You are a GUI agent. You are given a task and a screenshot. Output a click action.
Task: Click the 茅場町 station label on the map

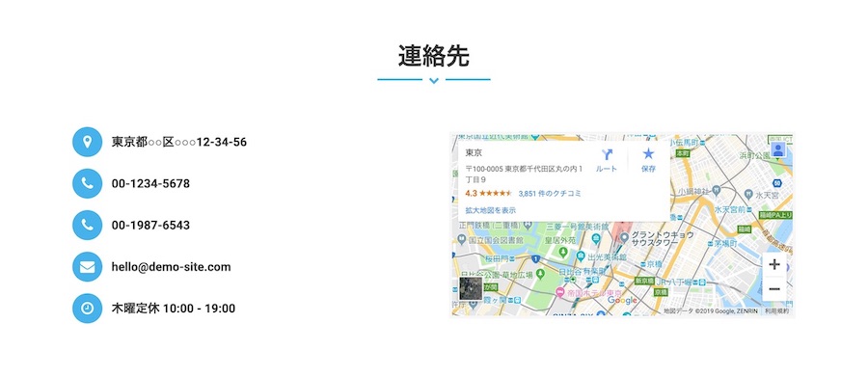coord(724,243)
